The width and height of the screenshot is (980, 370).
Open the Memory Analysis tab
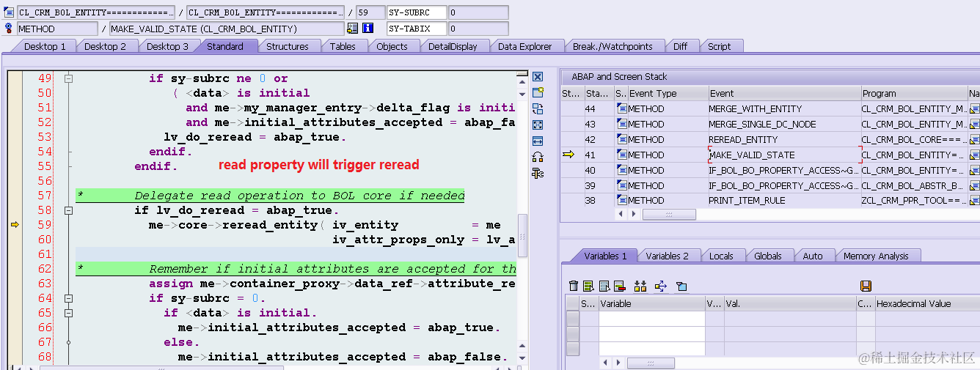tap(876, 256)
